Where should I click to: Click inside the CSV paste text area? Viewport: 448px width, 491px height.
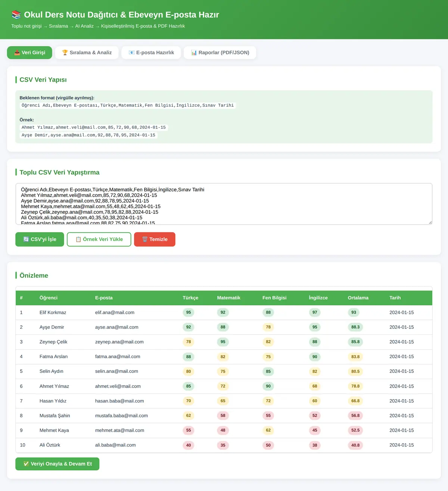click(x=224, y=204)
